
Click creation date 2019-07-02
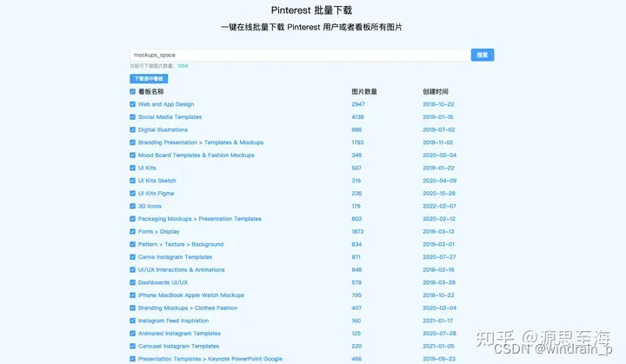point(439,129)
